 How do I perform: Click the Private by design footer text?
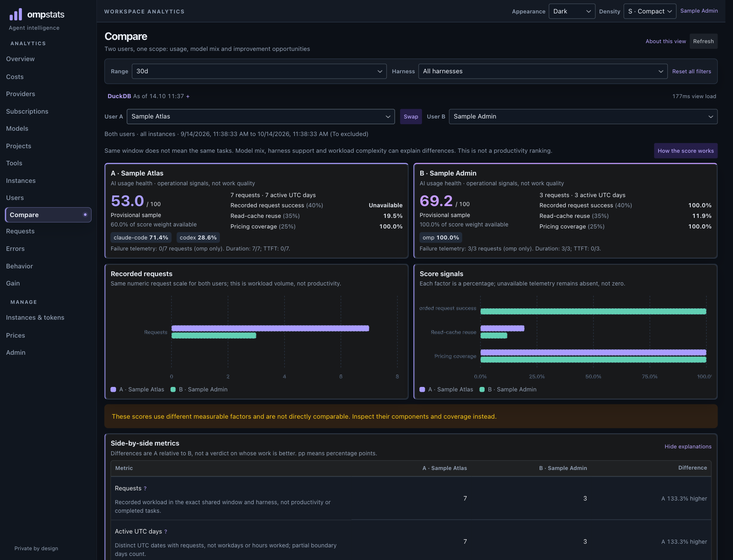click(36, 549)
